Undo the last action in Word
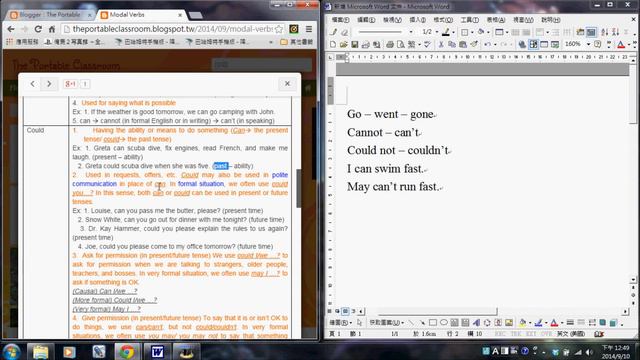 coord(487,44)
